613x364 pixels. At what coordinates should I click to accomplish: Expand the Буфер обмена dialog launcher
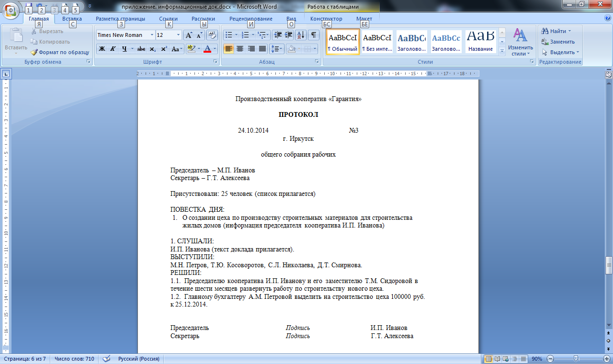coord(88,62)
